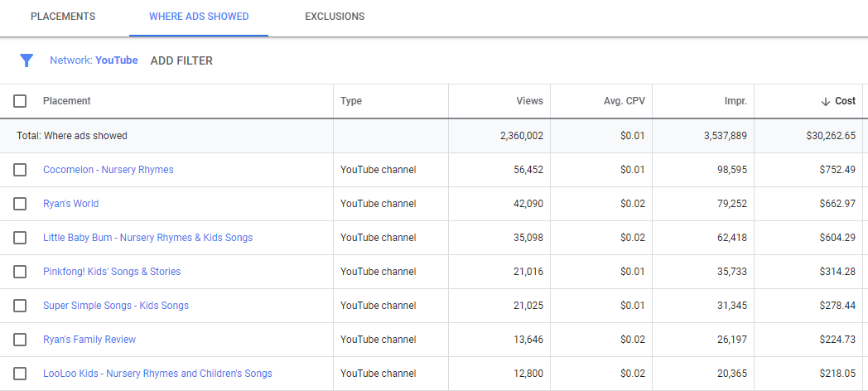Viewport: 868px width, 391px height.
Task: Sort by the Views column header
Action: coord(530,101)
